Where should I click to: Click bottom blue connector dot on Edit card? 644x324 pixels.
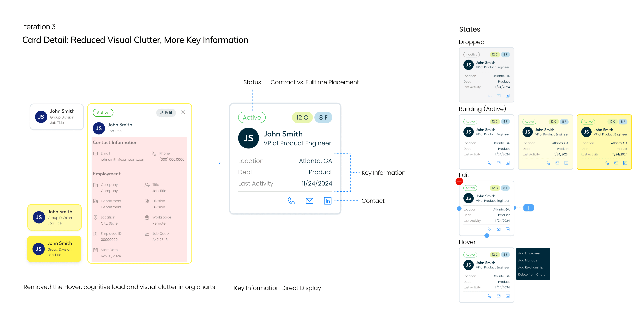click(x=486, y=236)
